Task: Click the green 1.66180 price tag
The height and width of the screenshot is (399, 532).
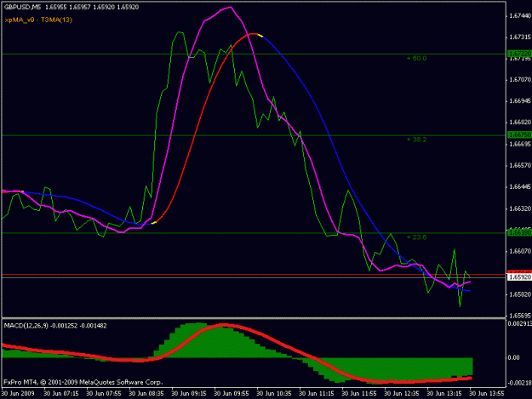Action: tap(519, 232)
